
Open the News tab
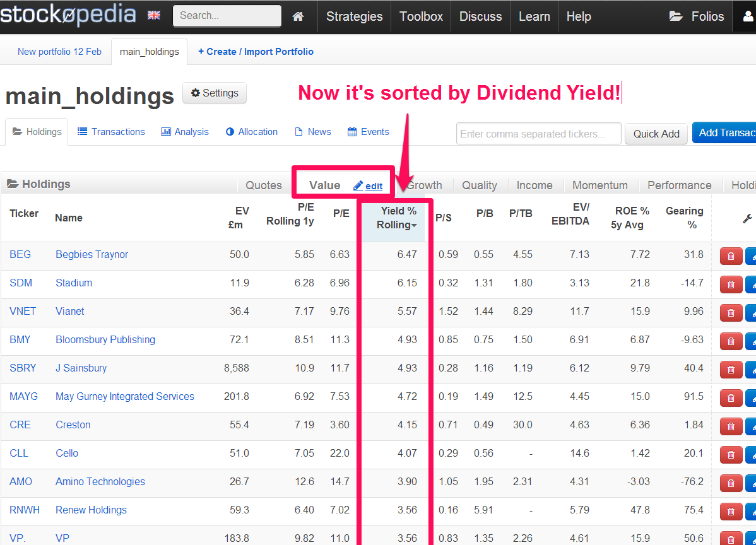[x=313, y=132]
